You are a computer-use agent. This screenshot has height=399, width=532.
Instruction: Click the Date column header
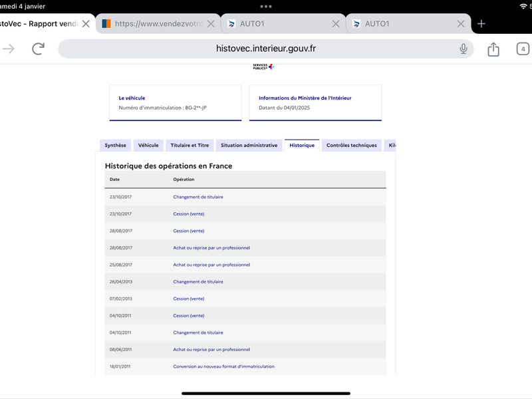tap(114, 179)
